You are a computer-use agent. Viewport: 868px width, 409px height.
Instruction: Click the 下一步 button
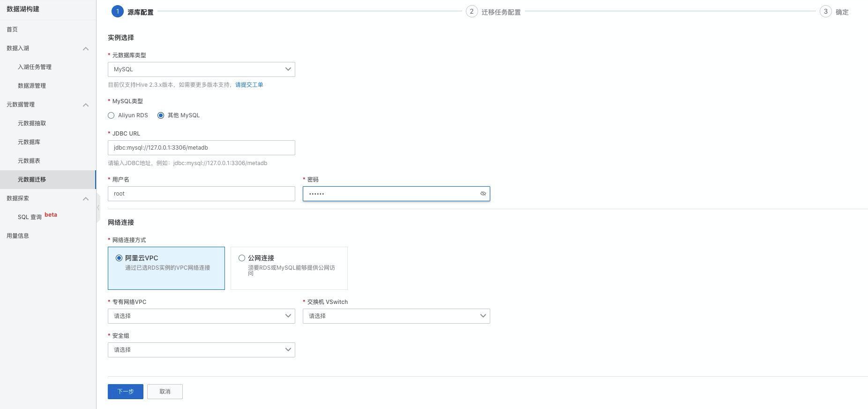pyautogui.click(x=126, y=392)
